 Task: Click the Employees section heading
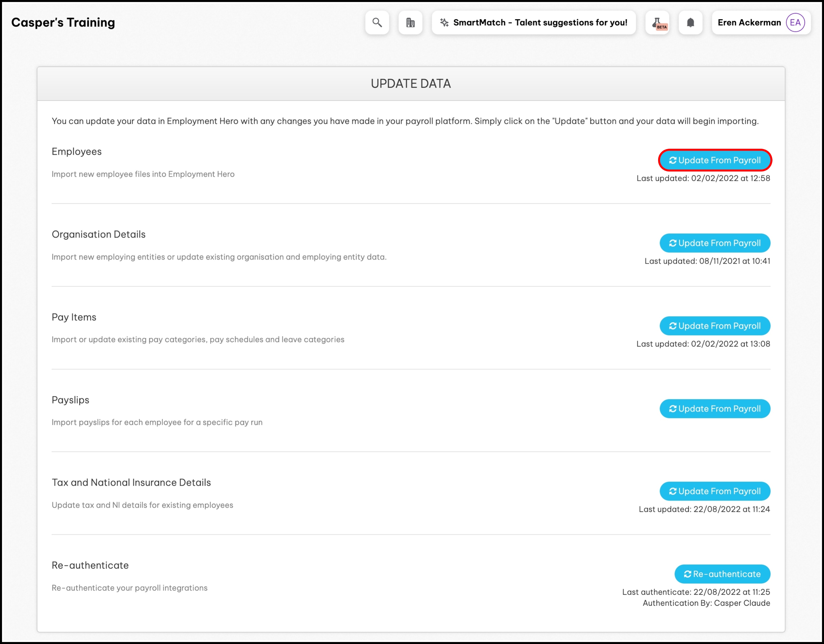pos(77,151)
